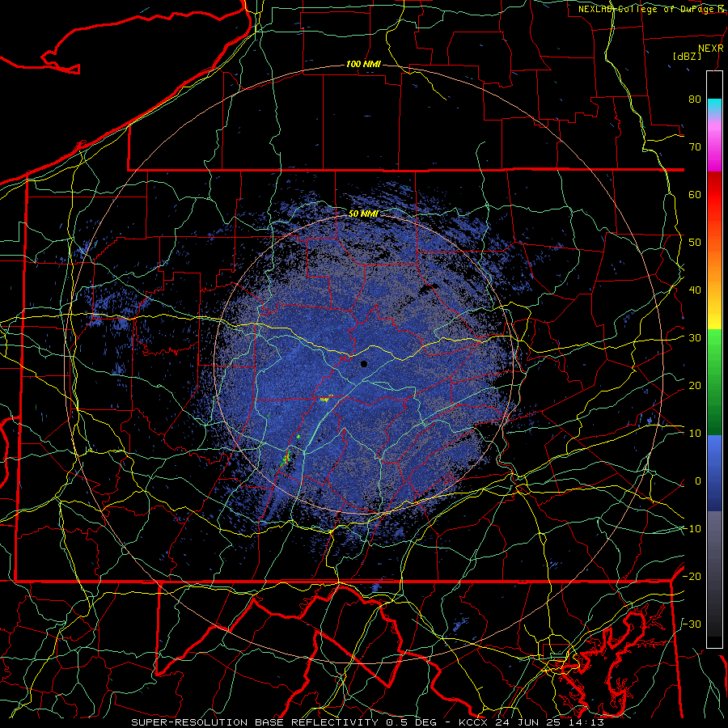The width and height of the screenshot is (728, 728).
Task: Select the 20 dBZ scale value
Action: pyautogui.click(x=695, y=385)
